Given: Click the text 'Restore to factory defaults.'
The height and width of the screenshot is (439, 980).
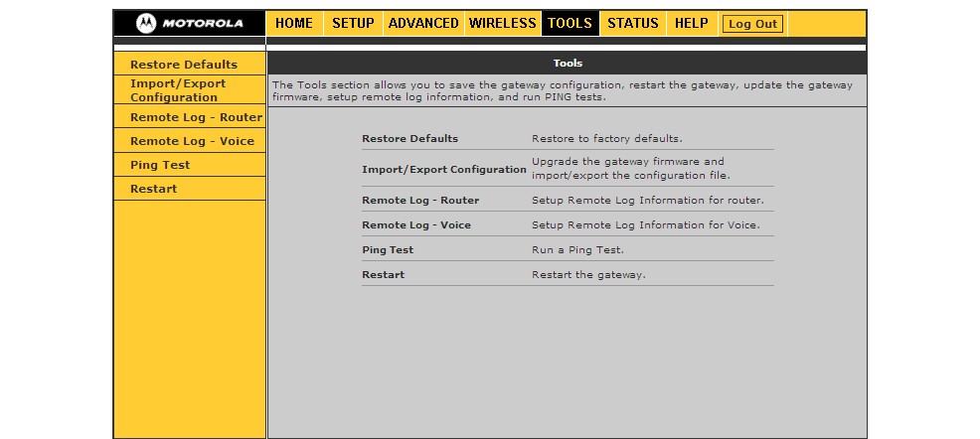Looking at the screenshot, I should point(607,139).
